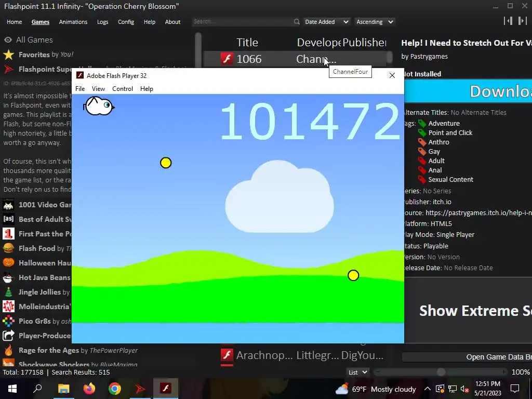Switch to the Logs tab
The height and width of the screenshot is (399, 532).
tap(102, 22)
